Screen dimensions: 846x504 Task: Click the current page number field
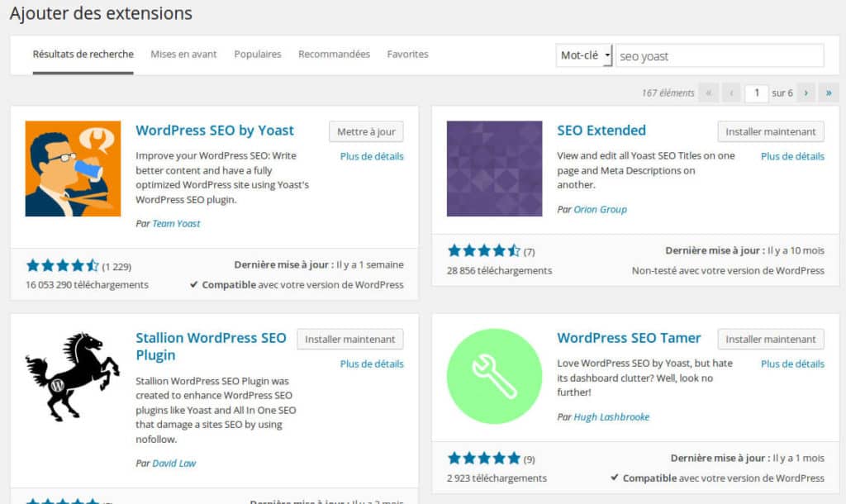coord(756,93)
